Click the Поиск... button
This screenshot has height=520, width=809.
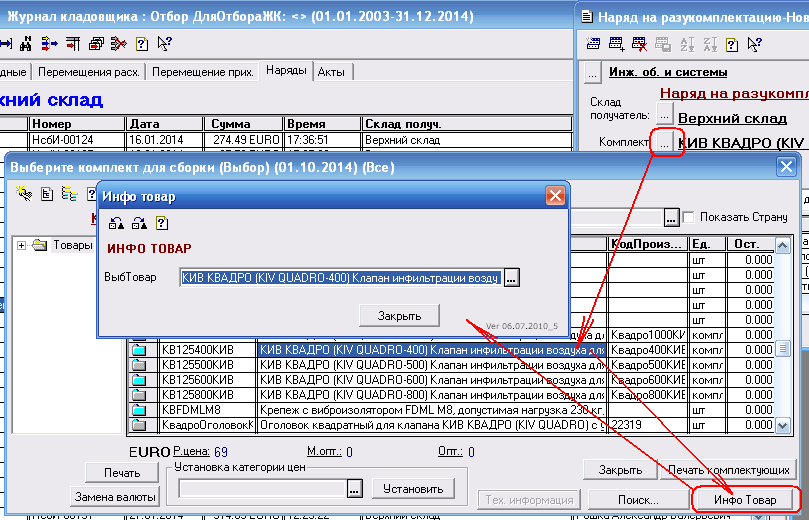[638, 499]
